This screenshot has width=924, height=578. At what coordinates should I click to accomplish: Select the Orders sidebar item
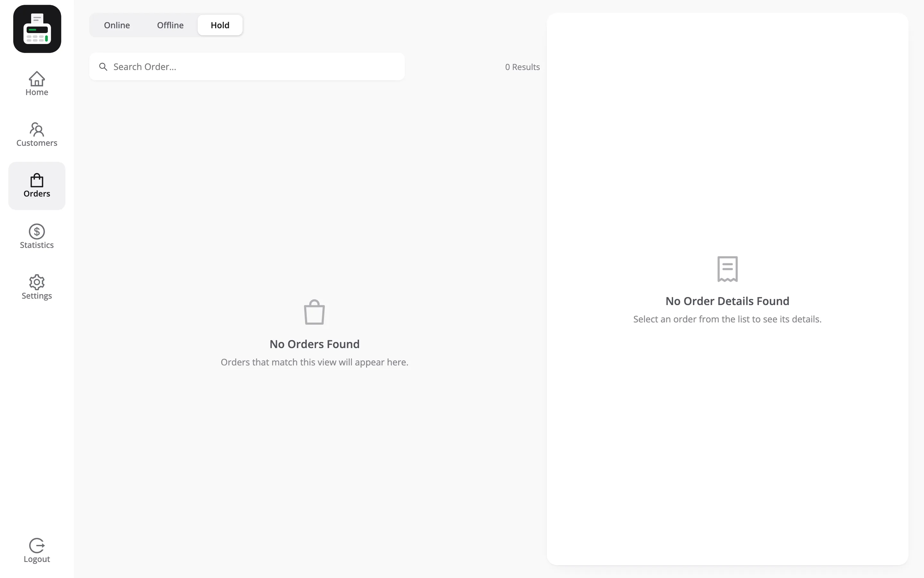tap(37, 186)
